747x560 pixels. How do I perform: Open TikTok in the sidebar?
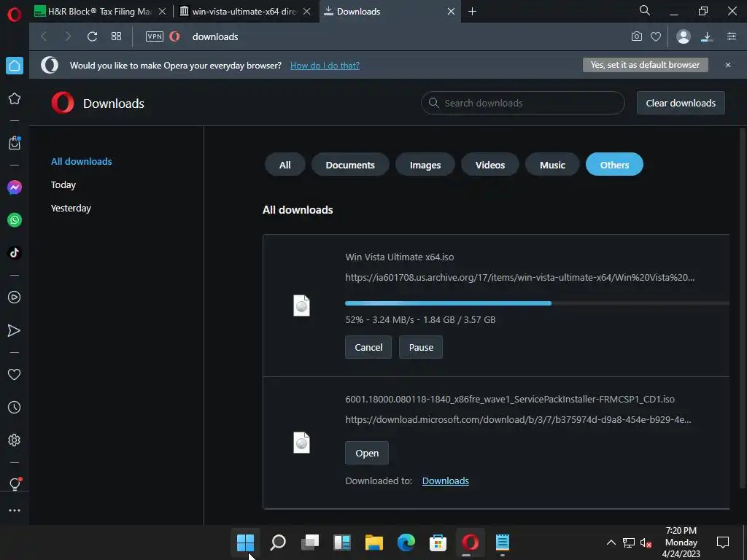click(15, 252)
